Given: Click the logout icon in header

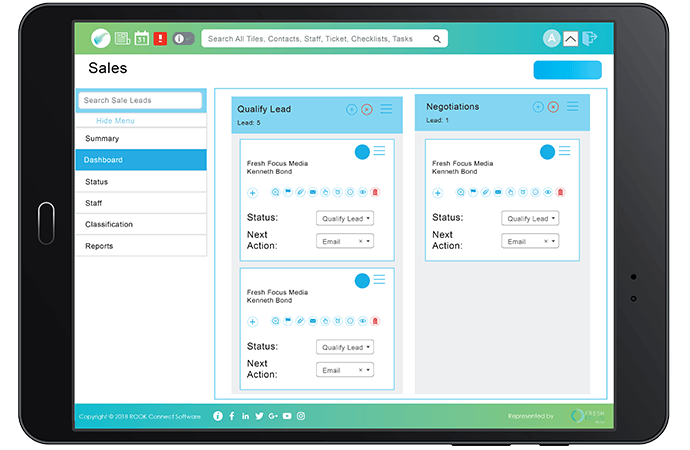Looking at the screenshot, I should [590, 38].
